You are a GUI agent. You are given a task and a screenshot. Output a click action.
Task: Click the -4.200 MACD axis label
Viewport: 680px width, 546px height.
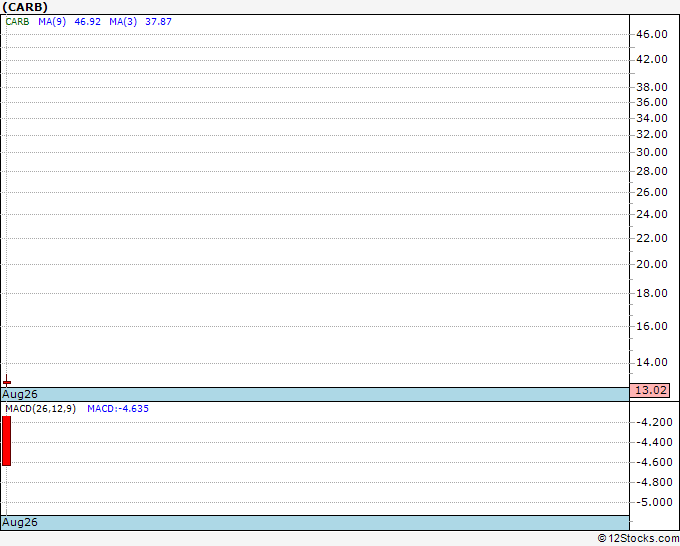coord(654,422)
